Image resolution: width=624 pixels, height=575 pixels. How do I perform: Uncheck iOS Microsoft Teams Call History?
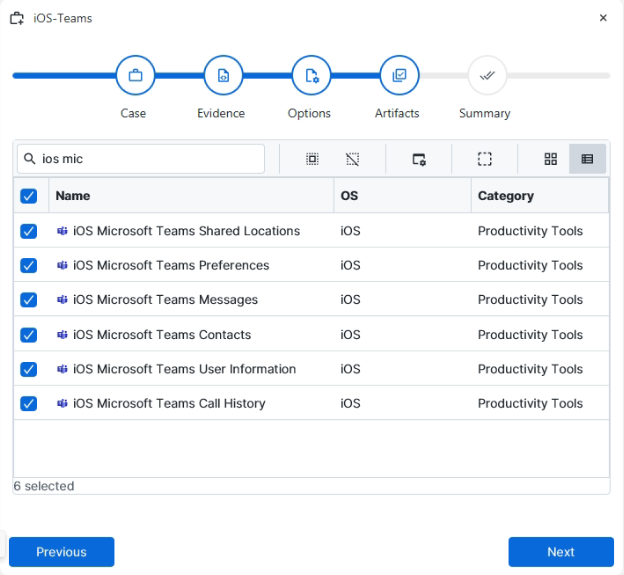pyautogui.click(x=29, y=403)
